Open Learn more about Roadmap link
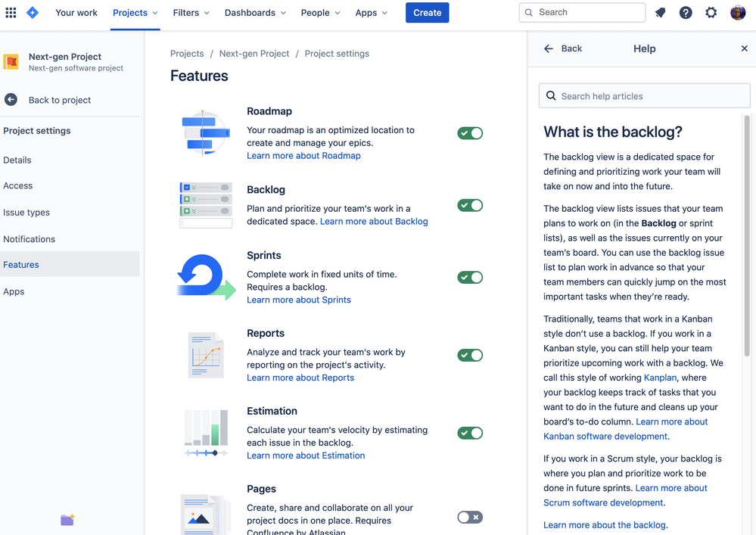The width and height of the screenshot is (756, 535). click(x=303, y=156)
